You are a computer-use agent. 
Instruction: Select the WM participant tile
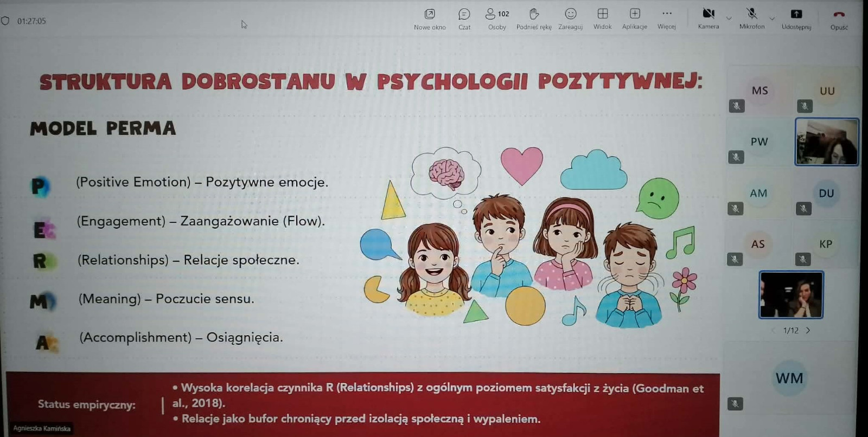point(789,378)
